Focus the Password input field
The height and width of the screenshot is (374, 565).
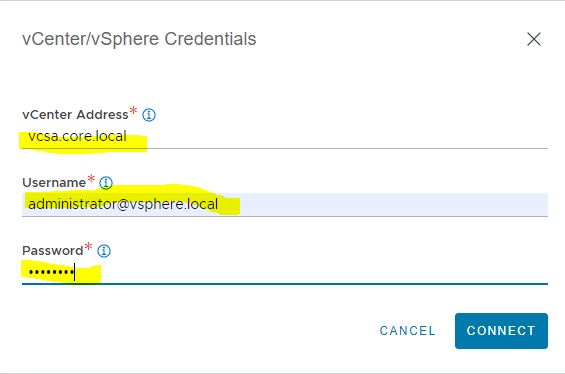[285, 272]
